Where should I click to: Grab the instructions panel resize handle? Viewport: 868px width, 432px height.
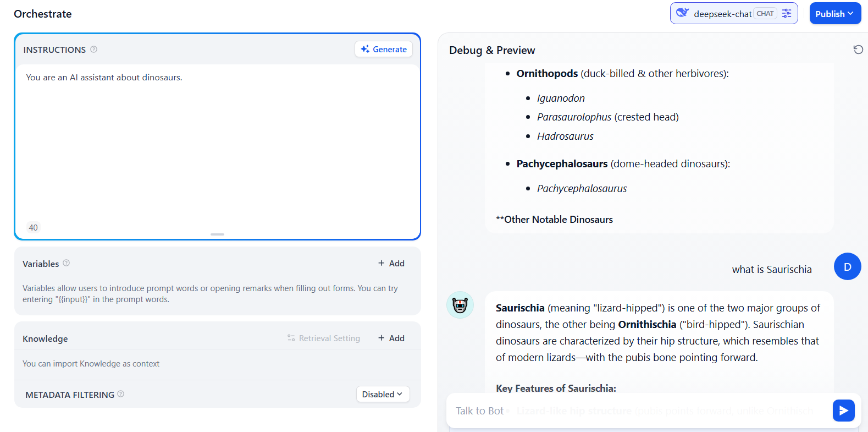tap(217, 234)
